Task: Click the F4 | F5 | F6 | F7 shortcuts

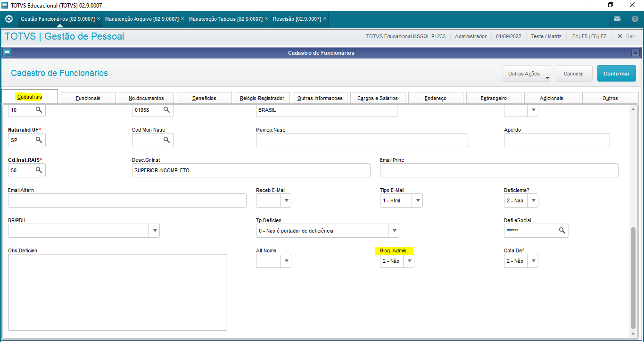Action: 589,36
